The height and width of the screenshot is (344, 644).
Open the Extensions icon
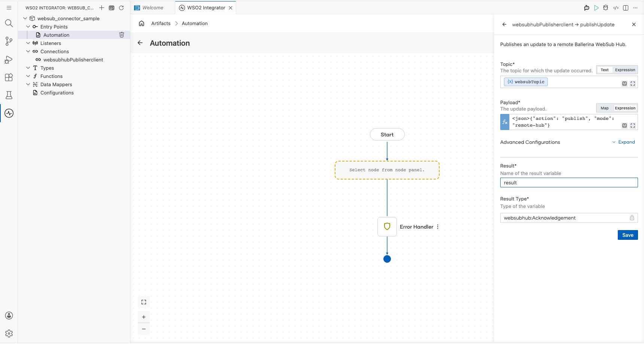pos(9,77)
